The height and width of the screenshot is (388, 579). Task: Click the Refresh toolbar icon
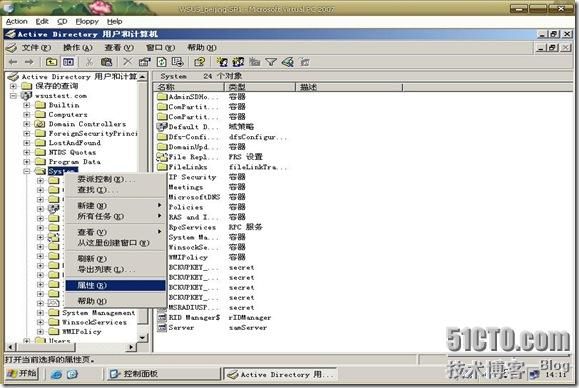point(162,62)
